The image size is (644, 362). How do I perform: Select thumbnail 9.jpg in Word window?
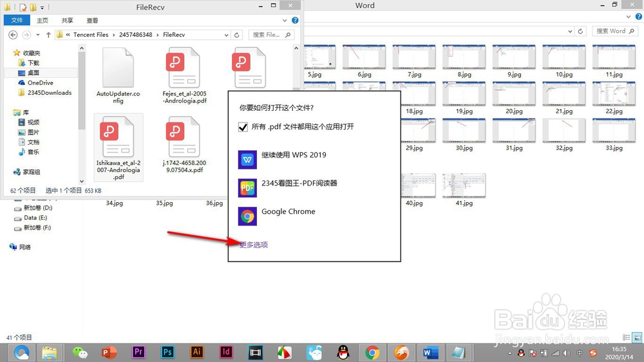pyautogui.click(x=514, y=61)
